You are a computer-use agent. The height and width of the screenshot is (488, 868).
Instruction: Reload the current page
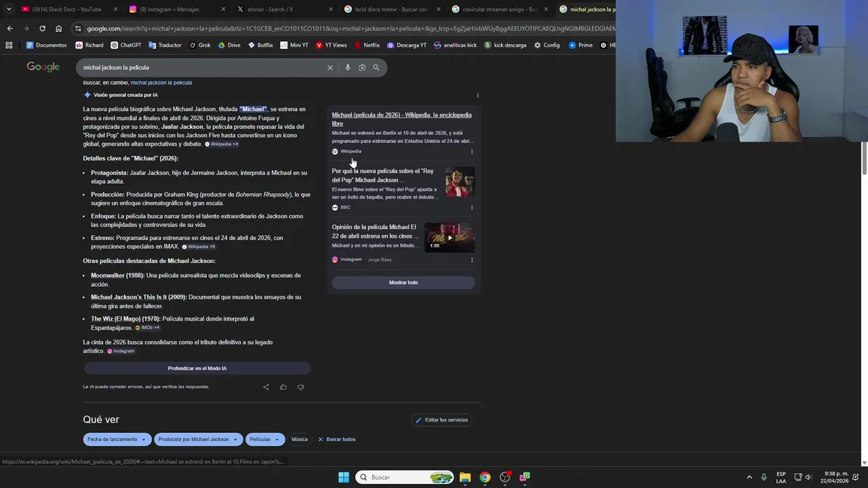click(x=42, y=28)
